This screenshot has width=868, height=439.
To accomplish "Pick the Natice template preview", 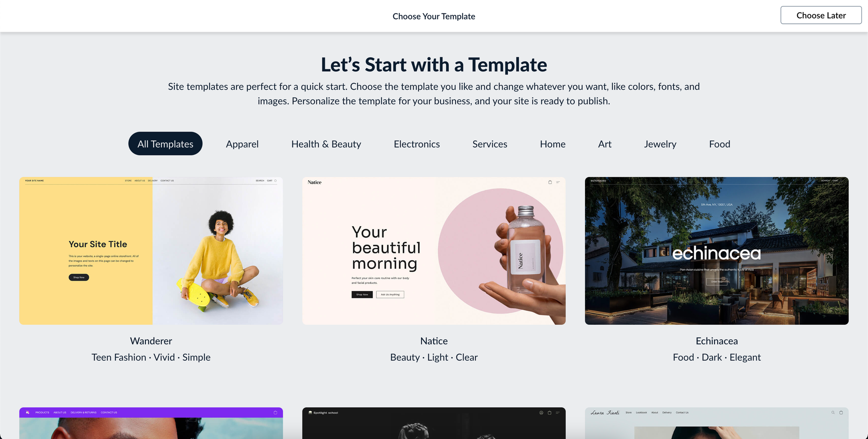I will [434, 251].
